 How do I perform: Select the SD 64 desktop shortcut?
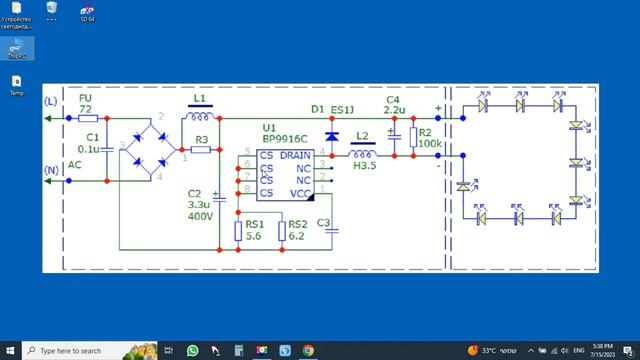pos(87,13)
